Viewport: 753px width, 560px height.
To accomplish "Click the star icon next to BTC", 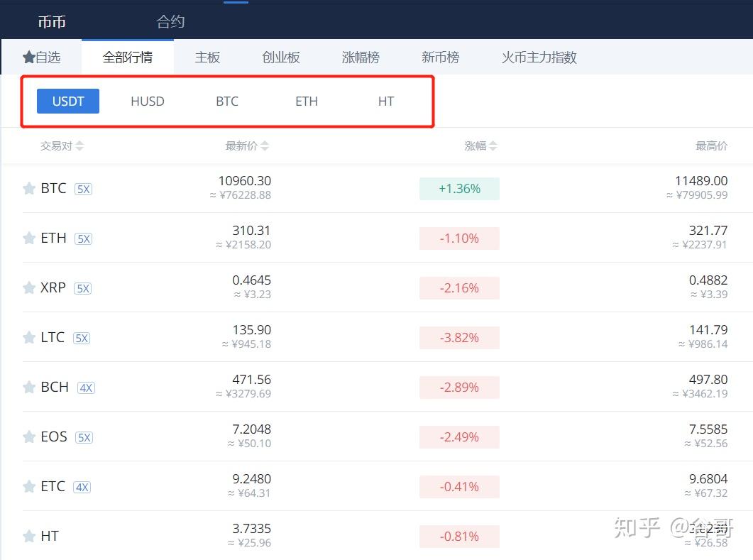I will coord(28,188).
